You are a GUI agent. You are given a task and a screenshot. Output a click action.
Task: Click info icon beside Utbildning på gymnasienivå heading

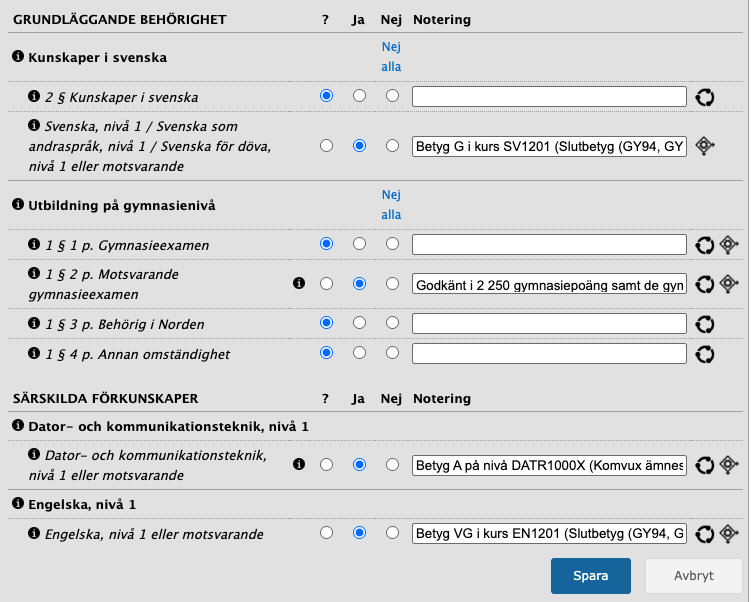pyautogui.click(x=18, y=205)
